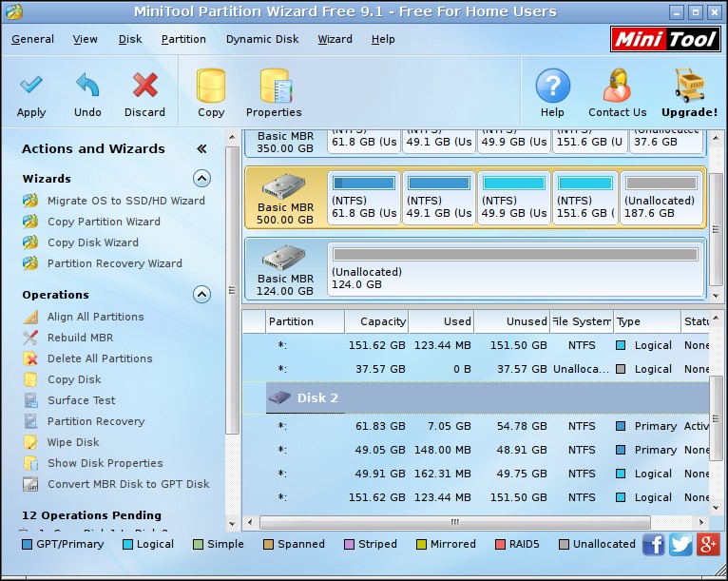Click the Delete All Partitions icon
The width and height of the screenshot is (728, 581).
(30, 358)
